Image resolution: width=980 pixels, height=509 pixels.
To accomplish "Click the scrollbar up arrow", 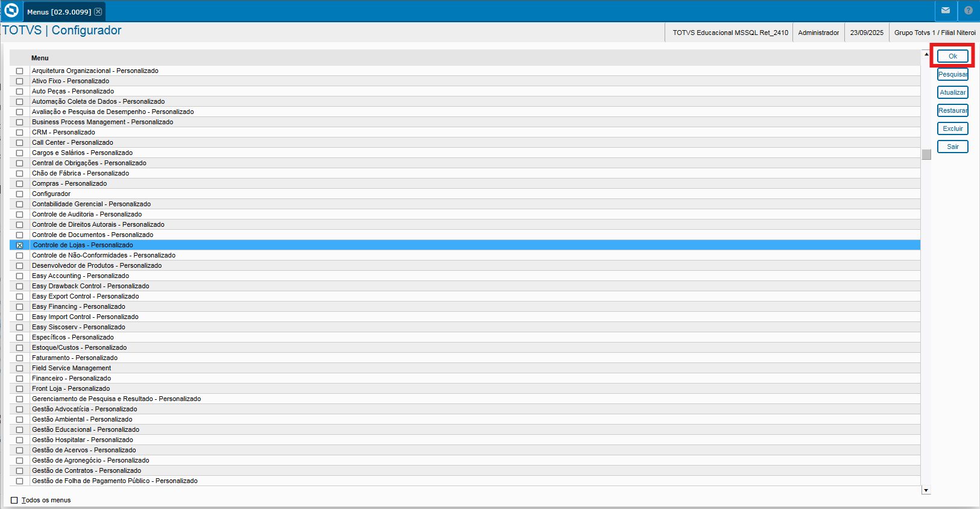I will pyautogui.click(x=926, y=54).
